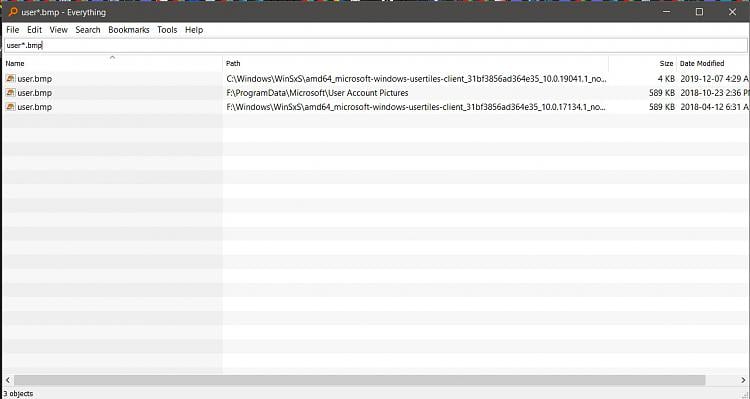The width and height of the screenshot is (750, 399).
Task: Open the Search menu
Action: coord(88,30)
